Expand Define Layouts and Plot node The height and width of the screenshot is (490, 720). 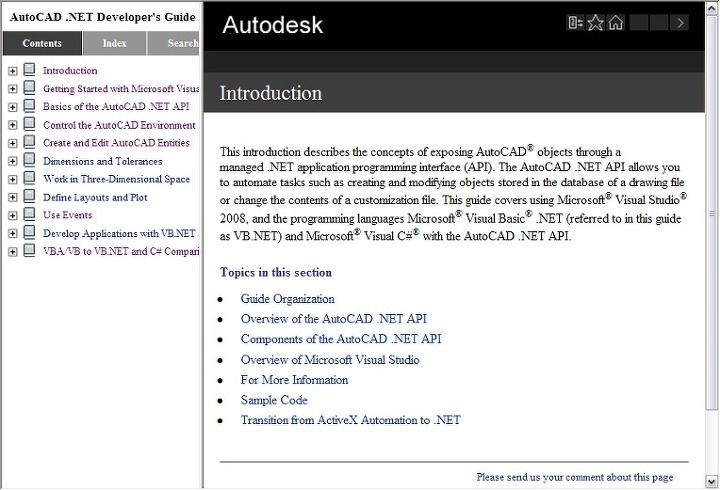[12, 197]
